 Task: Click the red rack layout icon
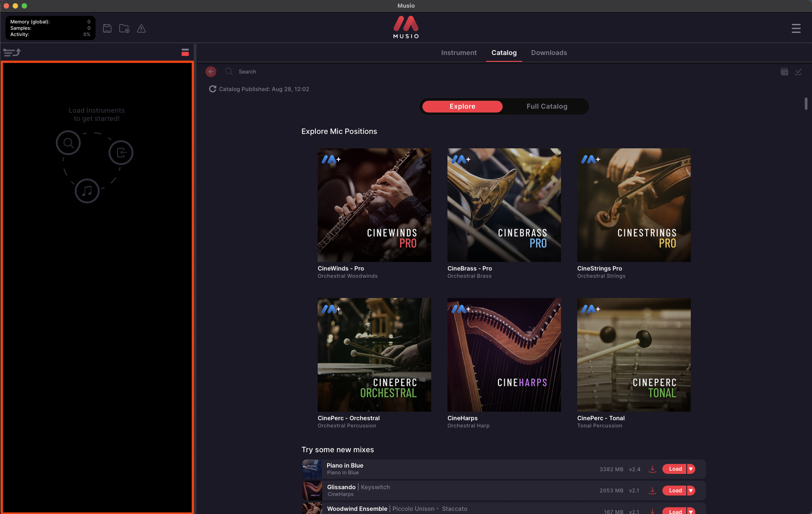click(185, 52)
